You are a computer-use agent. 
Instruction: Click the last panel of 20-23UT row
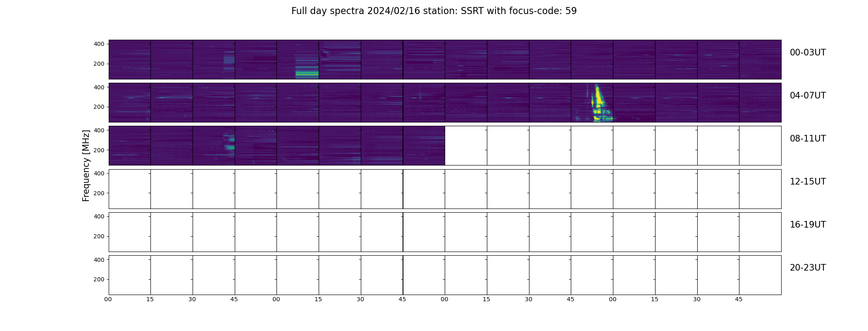[x=760, y=275]
